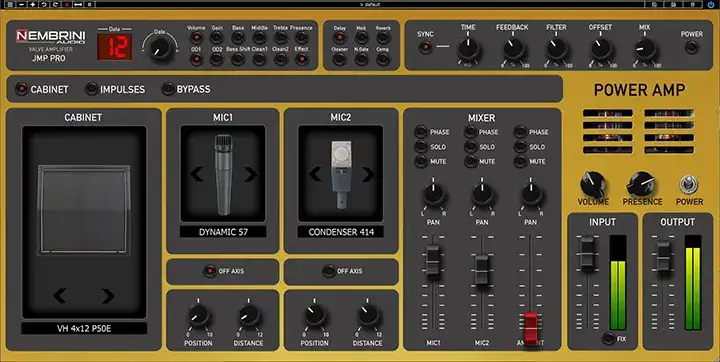The width and height of the screenshot is (720, 362).
Task: Click the delay TIME knob
Action: [468, 50]
